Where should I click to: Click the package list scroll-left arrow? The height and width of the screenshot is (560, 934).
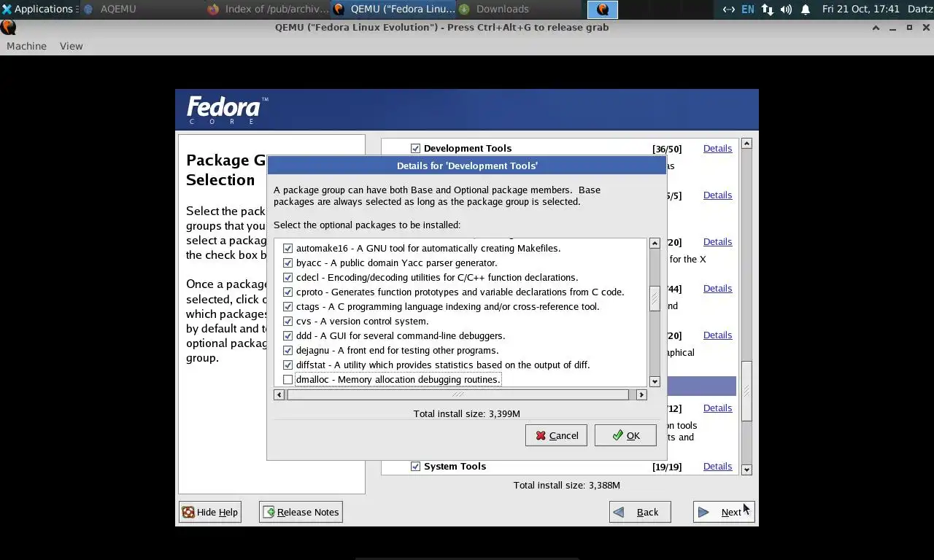[x=279, y=394]
